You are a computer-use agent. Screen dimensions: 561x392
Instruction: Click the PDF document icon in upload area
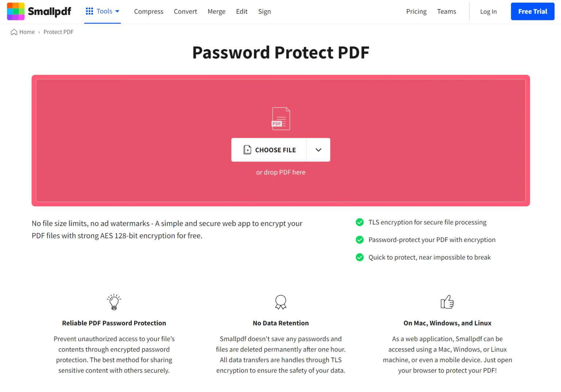tap(280, 118)
